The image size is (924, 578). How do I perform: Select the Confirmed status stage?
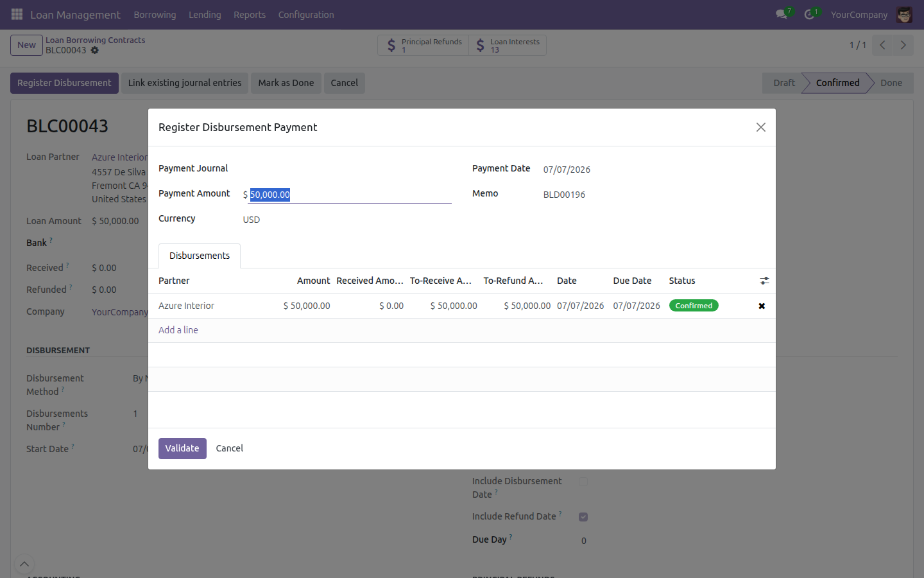pyautogui.click(x=837, y=83)
